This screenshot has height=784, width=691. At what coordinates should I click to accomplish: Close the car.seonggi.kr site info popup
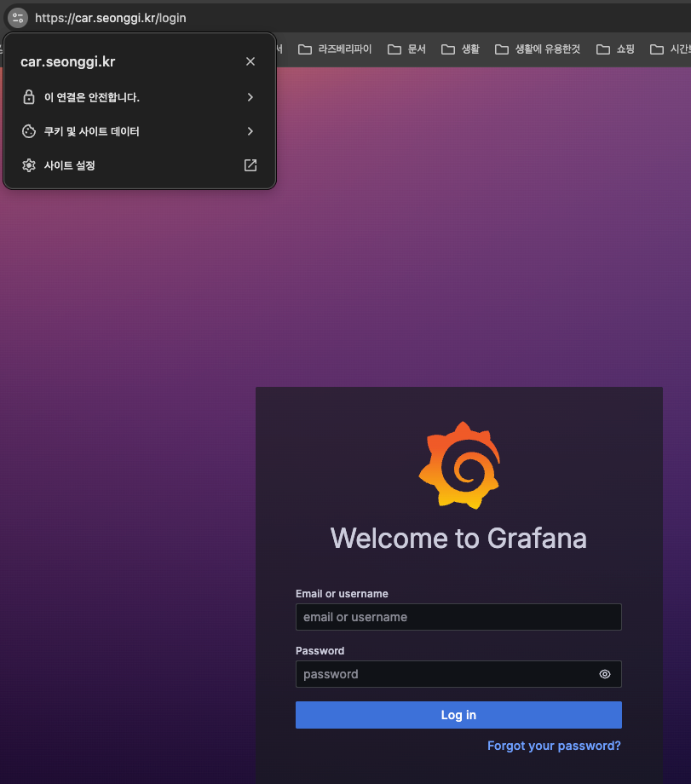(x=250, y=61)
